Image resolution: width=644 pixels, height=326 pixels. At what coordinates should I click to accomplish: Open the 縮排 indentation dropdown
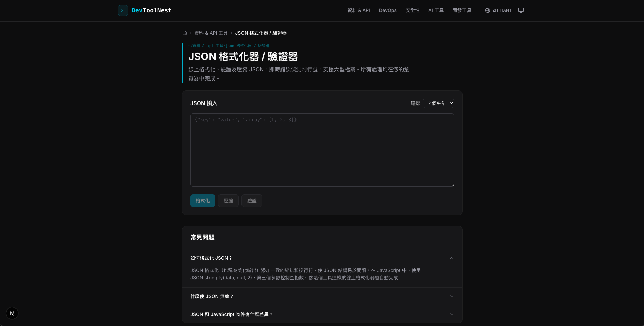click(439, 103)
